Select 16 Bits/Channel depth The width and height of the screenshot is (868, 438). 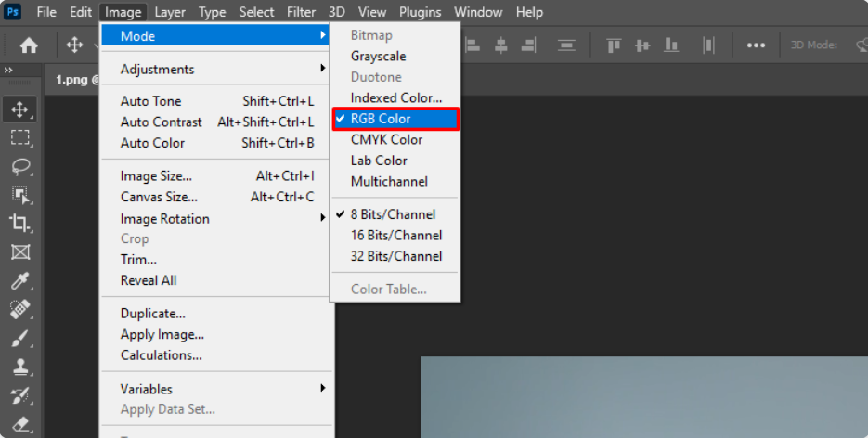[395, 236]
